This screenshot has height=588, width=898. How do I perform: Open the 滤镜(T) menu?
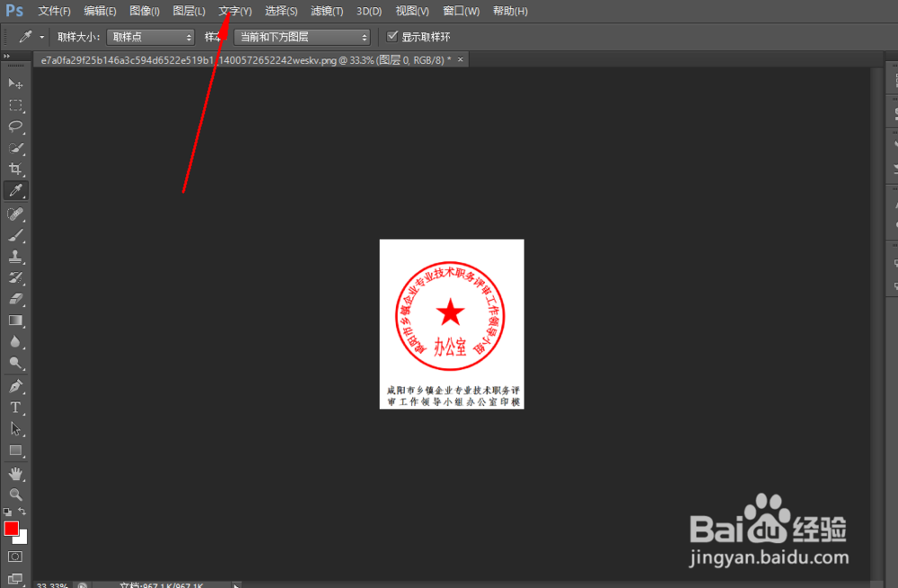coord(327,11)
